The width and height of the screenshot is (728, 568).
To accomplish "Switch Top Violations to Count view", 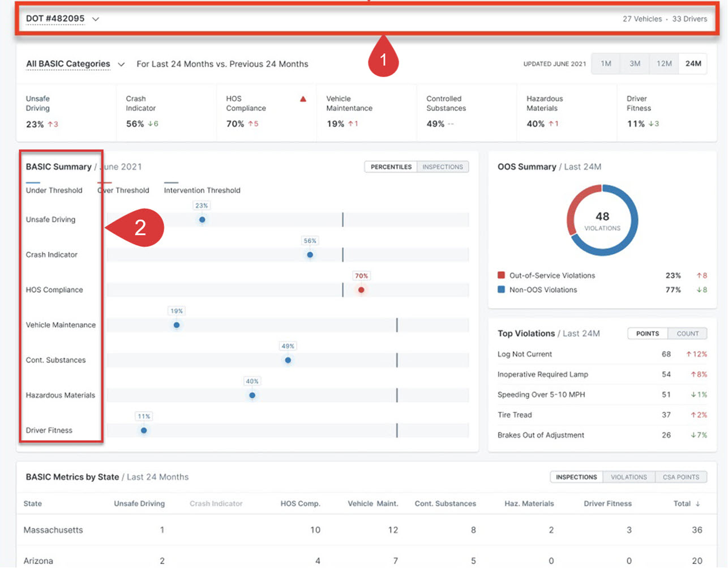I will (687, 334).
